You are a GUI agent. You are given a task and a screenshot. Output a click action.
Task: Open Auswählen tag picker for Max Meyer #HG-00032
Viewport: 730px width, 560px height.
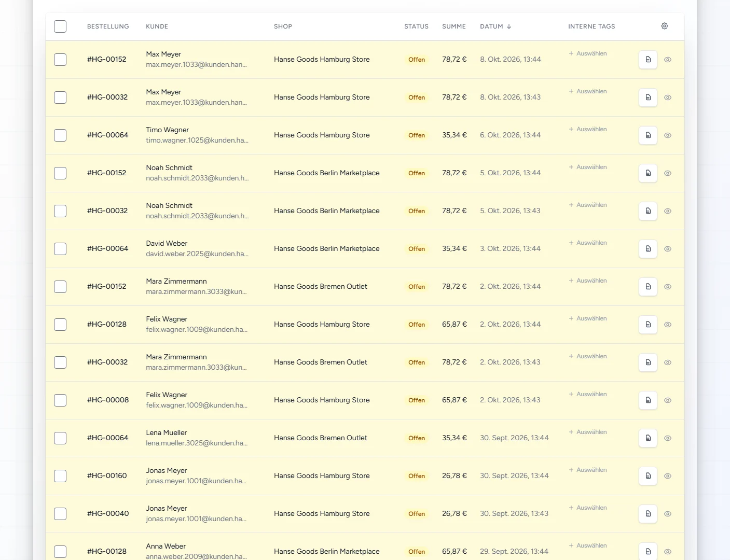tap(588, 91)
